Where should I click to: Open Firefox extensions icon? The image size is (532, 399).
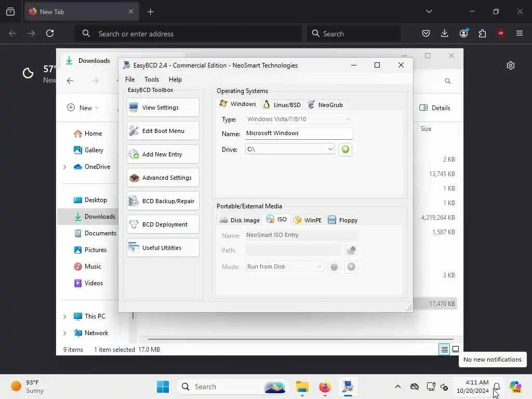[482, 33]
